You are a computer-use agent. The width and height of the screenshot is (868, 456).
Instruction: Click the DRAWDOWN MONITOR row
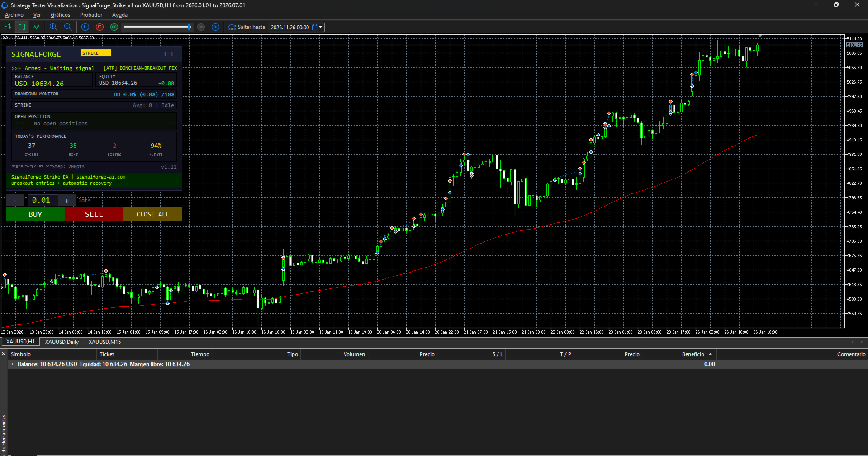tap(94, 94)
